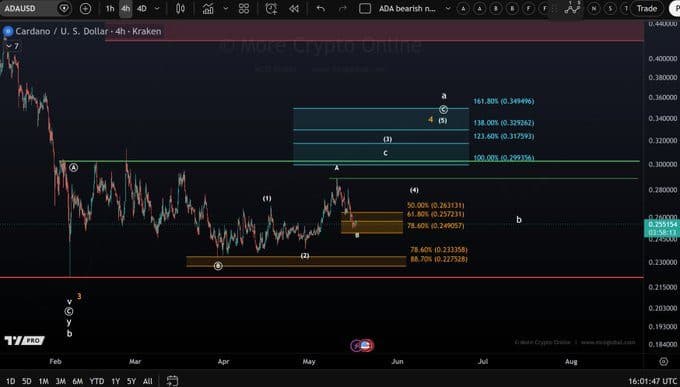
Task: Set range to 6M
Action: pyautogui.click(x=78, y=381)
